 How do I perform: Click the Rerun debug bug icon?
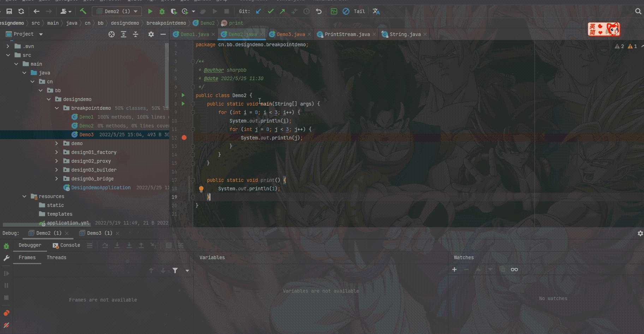[x=6, y=246]
